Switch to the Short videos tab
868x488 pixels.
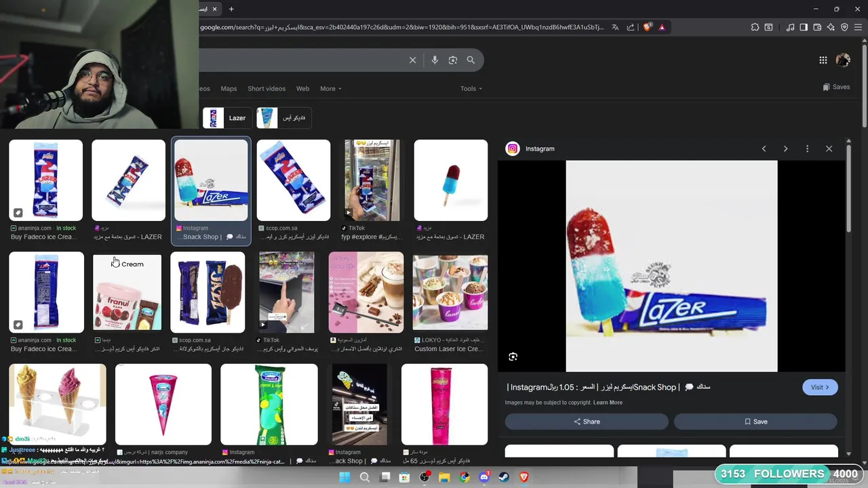pos(267,89)
